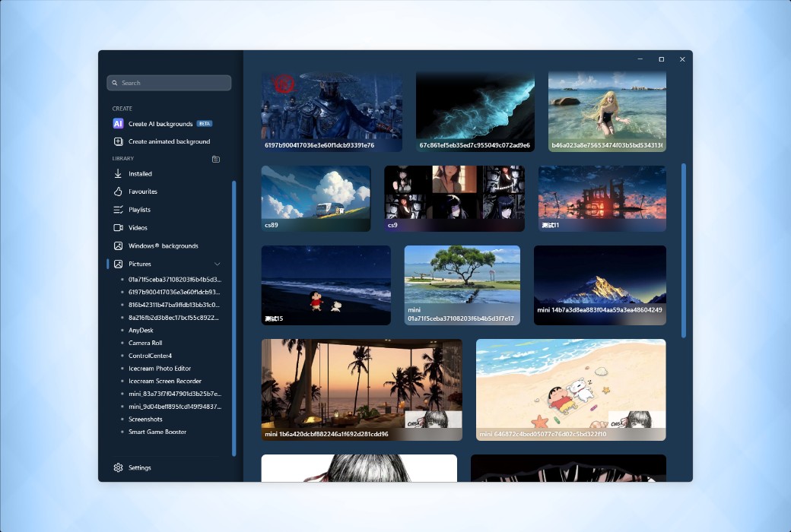Screen dimensions: 791x532
Task: Open the AnyDesk folder
Action: click(141, 331)
